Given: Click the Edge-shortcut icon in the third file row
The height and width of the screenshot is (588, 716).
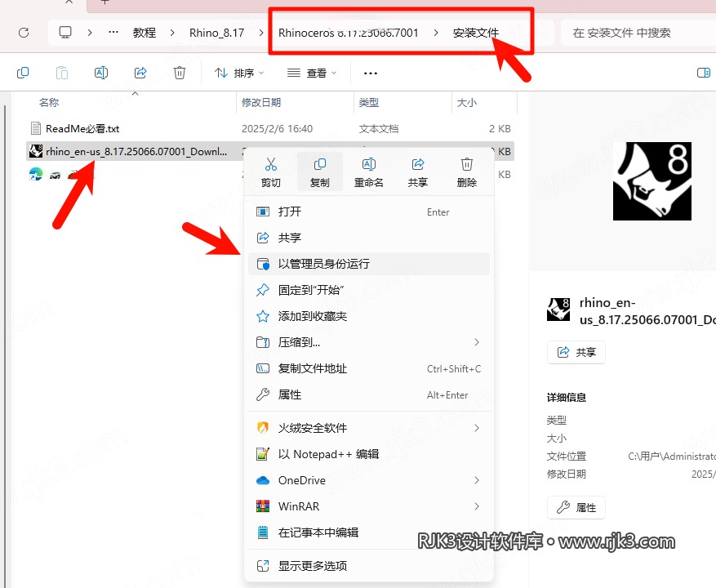Looking at the screenshot, I should click(36, 174).
